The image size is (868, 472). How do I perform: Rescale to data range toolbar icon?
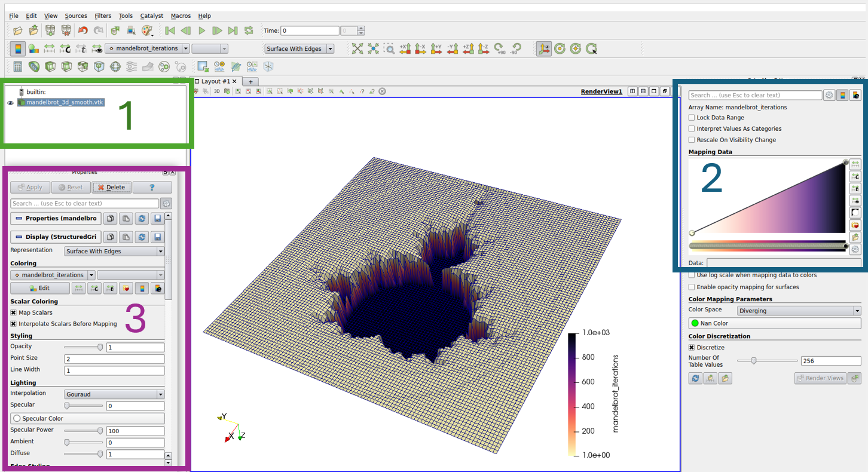49,48
